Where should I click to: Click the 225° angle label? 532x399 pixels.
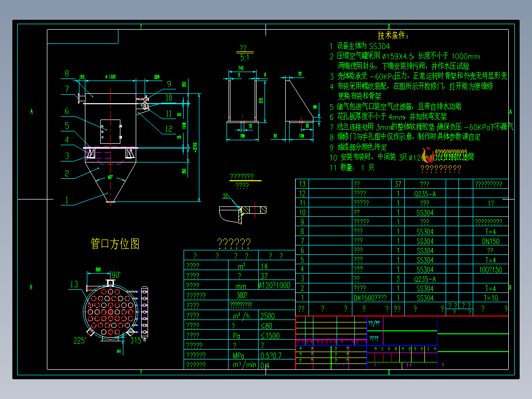click(80, 341)
